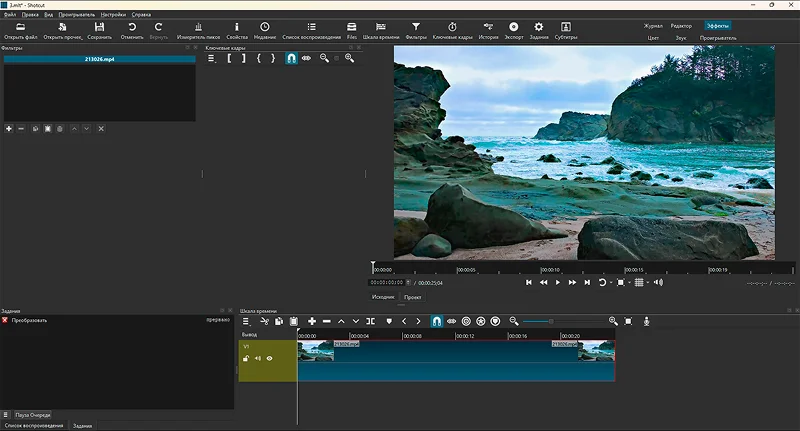
Task: Mute track V1 audio
Action: coord(258,359)
